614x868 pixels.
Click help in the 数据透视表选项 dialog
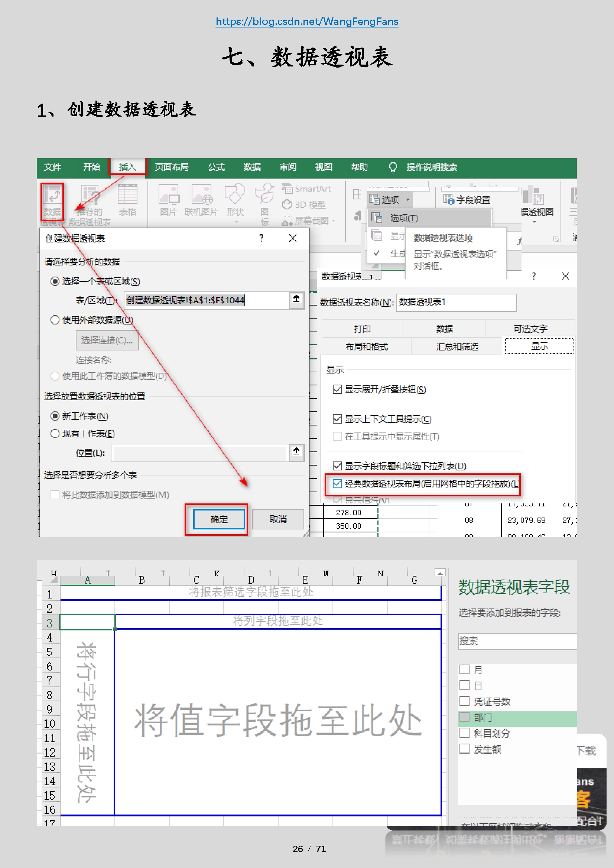tap(534, 276)
